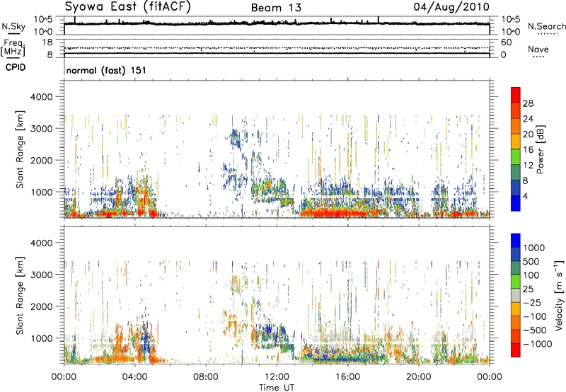The height and width of the screenshot is (392, 566).
Task: Click '2000' on the velocity panel range axis
Action: 41,306
